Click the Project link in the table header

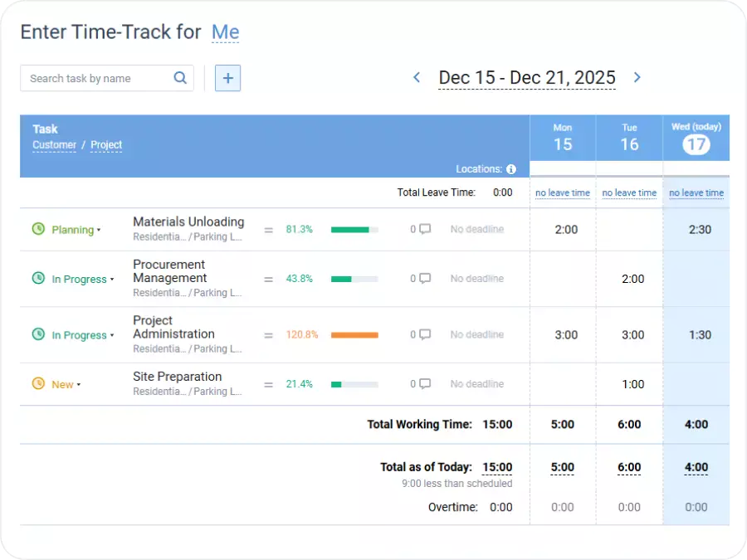pos(105,145)
